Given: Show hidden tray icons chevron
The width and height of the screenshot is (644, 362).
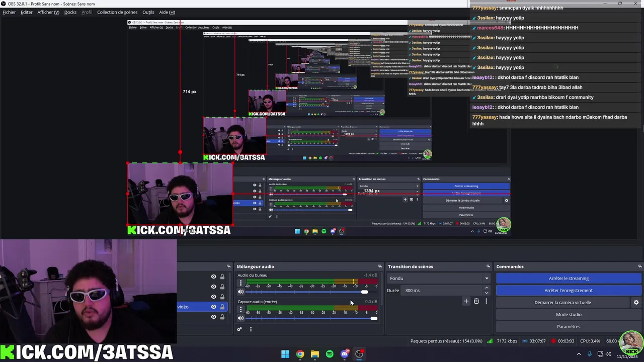Looking at the screenshot, I should tap(579, 354).
